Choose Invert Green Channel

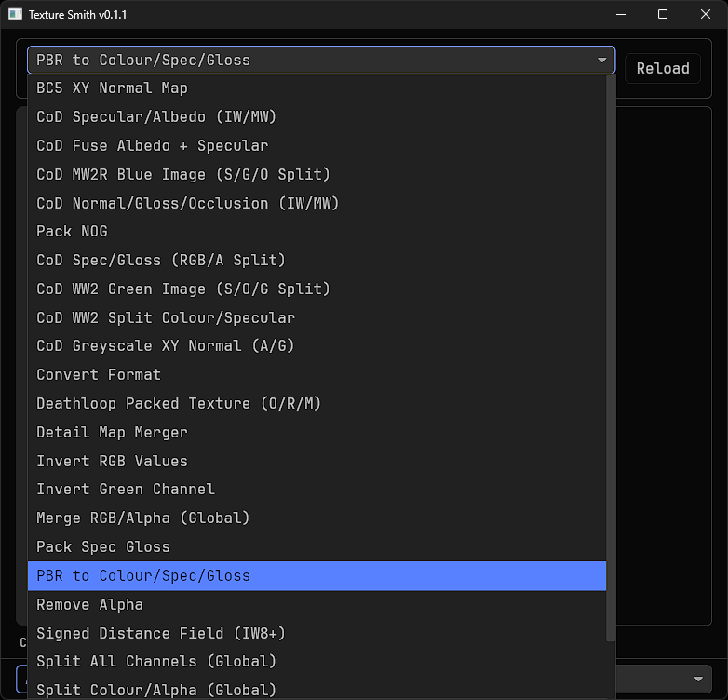[x=317, y=490]
